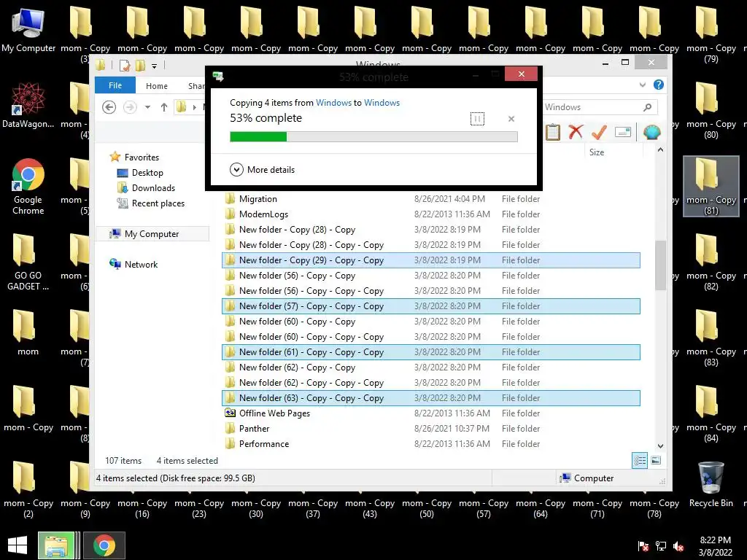
Task: Sort by the Size column header
Action: (597, 152)
